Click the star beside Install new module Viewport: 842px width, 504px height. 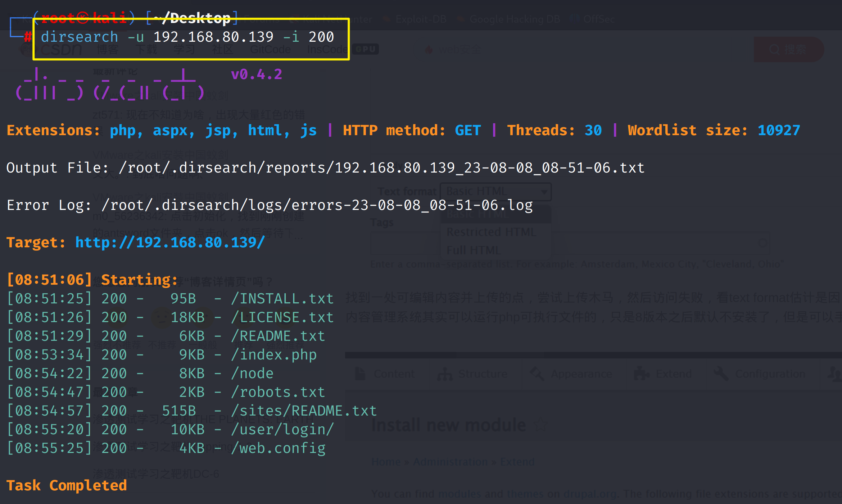[x=540, y=426]
